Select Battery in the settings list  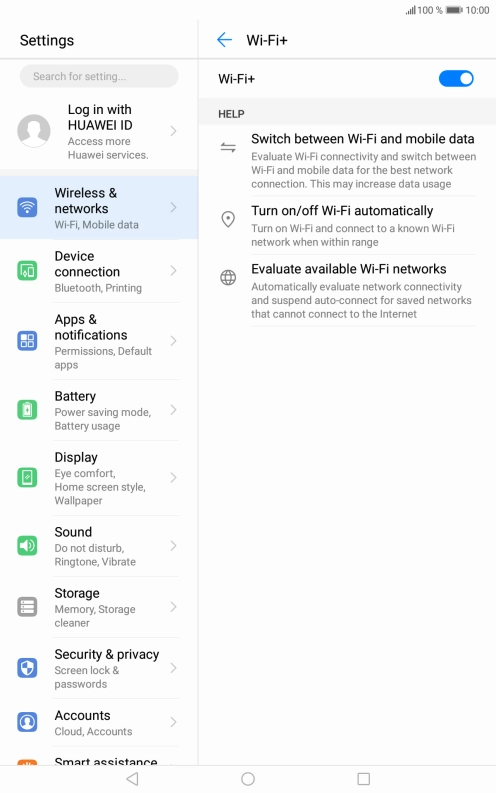tap(99, 410)
